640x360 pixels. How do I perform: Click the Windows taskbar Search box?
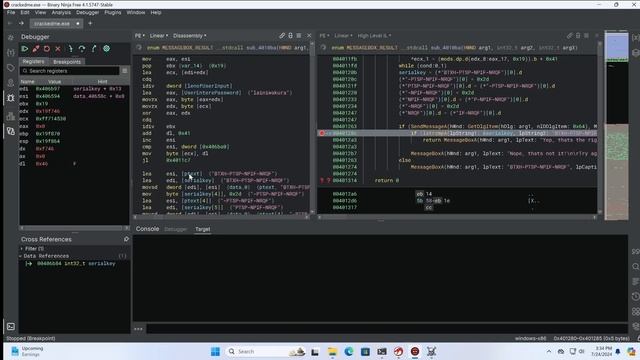pos(265,351)
